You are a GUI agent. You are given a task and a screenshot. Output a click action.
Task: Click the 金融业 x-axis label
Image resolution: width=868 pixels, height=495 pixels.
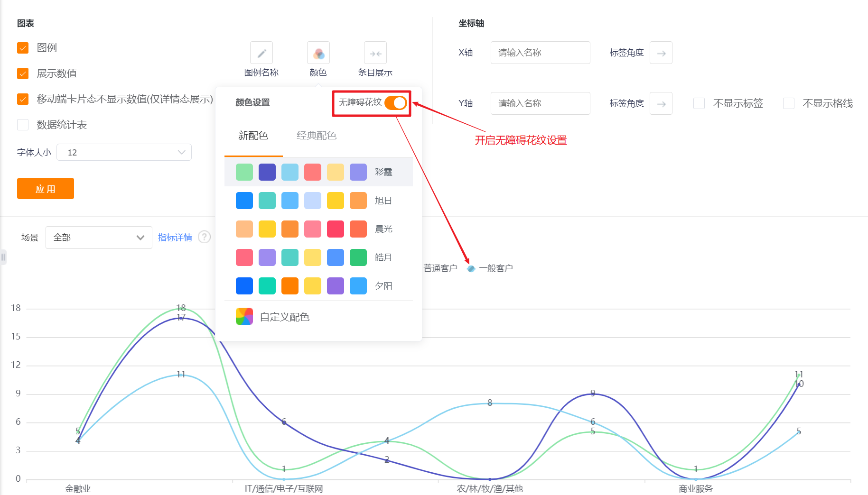pyautogui.click(x=78, y=488)
